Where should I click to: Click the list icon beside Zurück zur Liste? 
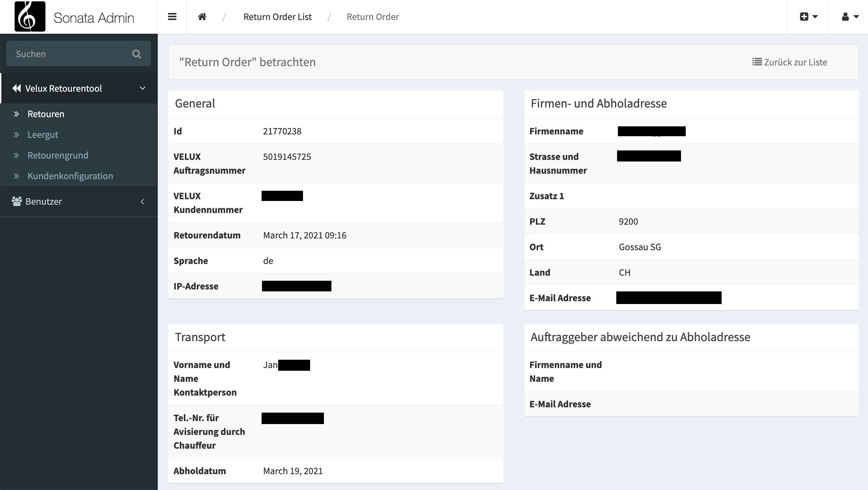pos(757,62)
